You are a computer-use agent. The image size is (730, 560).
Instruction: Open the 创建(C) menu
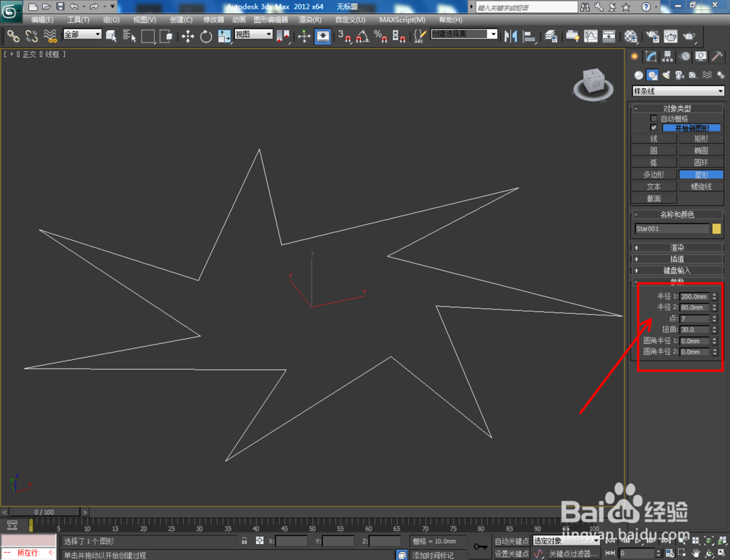click(x=181, y=20)
